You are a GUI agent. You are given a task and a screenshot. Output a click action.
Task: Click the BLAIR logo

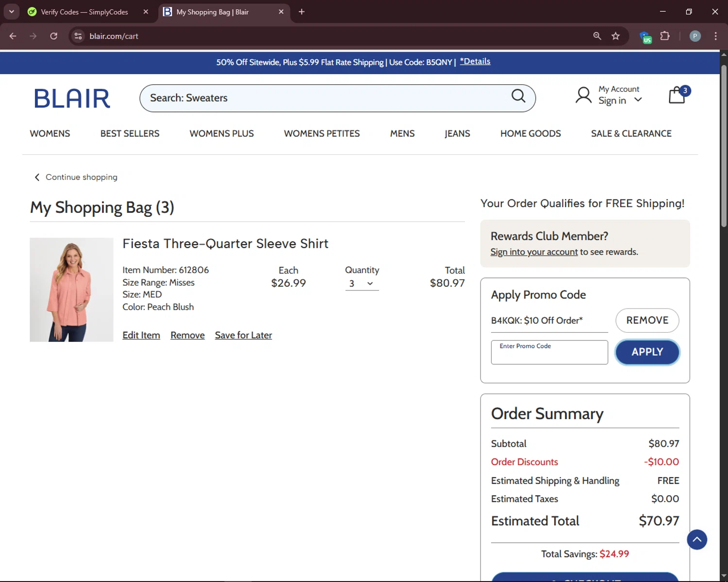(72, 98)
